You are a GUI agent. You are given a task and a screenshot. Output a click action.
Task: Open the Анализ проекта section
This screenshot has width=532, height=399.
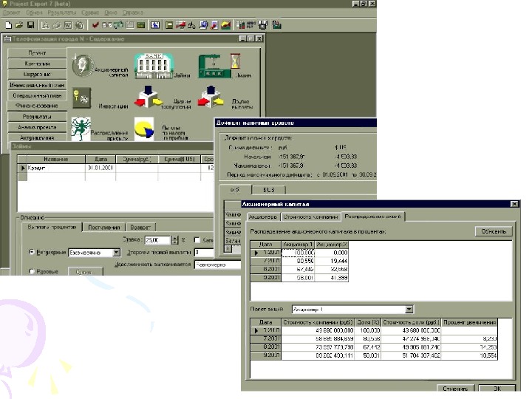pos(38,127)
